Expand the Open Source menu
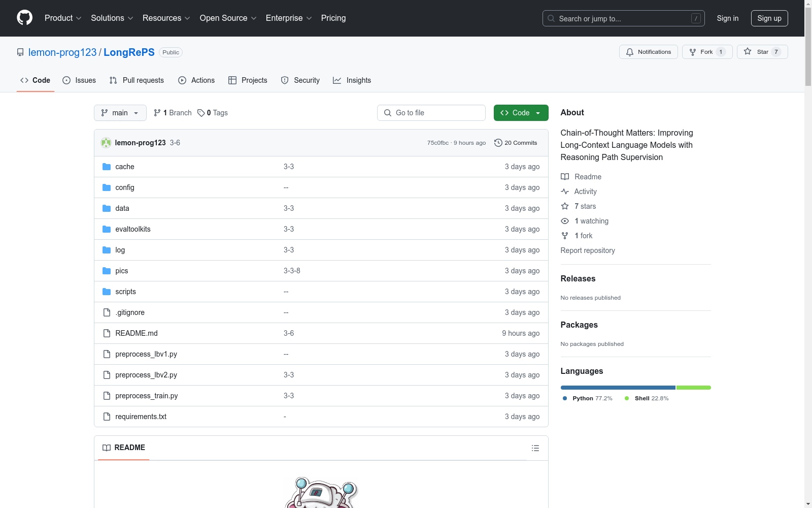Image resolution: width=812 pixels, height=508 pixels. (228, 18)
